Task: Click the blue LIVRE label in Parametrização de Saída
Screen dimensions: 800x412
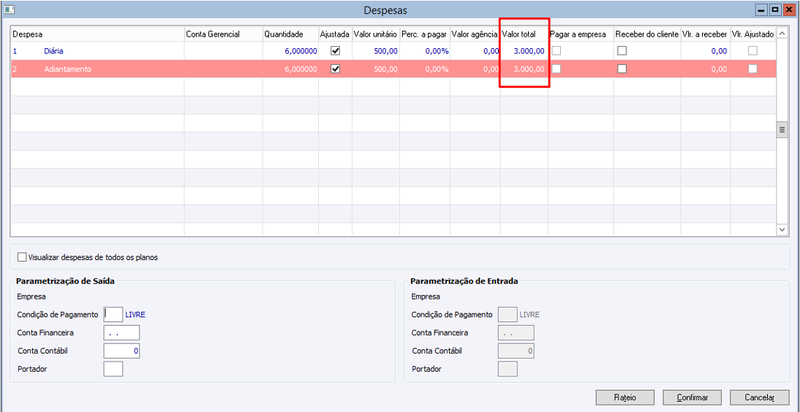Action: [135, 315]
